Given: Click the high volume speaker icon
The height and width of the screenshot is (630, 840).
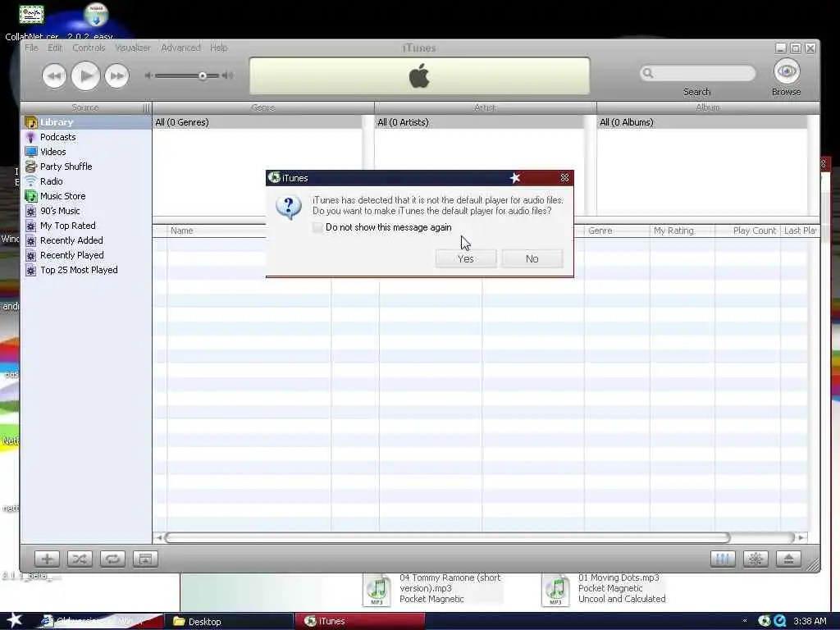Looking at the screenshot, I should [228, 75].
